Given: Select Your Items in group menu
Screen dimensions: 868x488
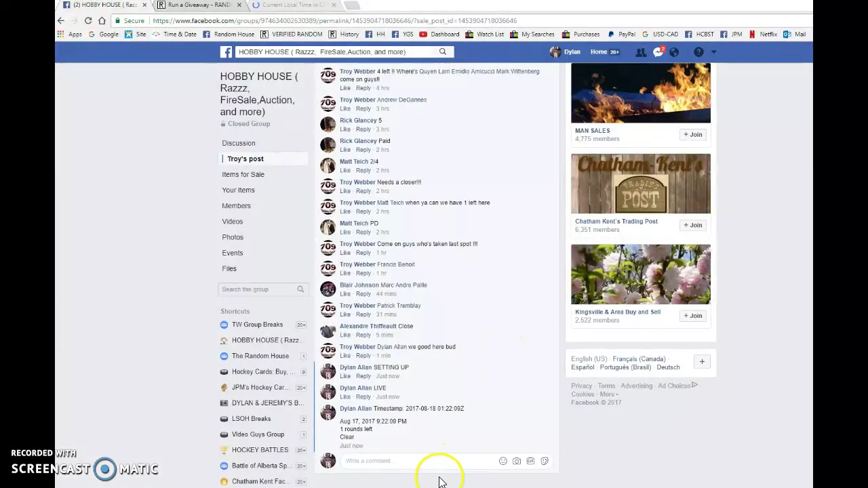Looking at the screenshot, I should tap(238, 190).
